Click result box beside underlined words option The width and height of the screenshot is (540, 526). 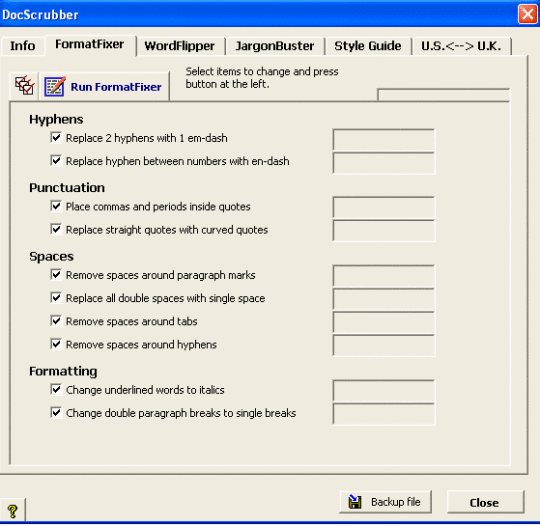(384, 391)
